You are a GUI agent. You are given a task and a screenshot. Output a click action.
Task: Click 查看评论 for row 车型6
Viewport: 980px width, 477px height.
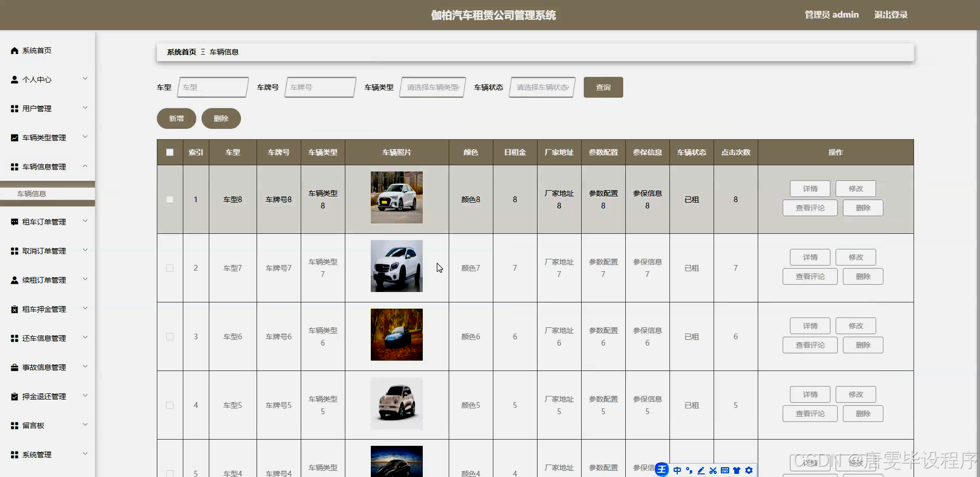[810, 345]
